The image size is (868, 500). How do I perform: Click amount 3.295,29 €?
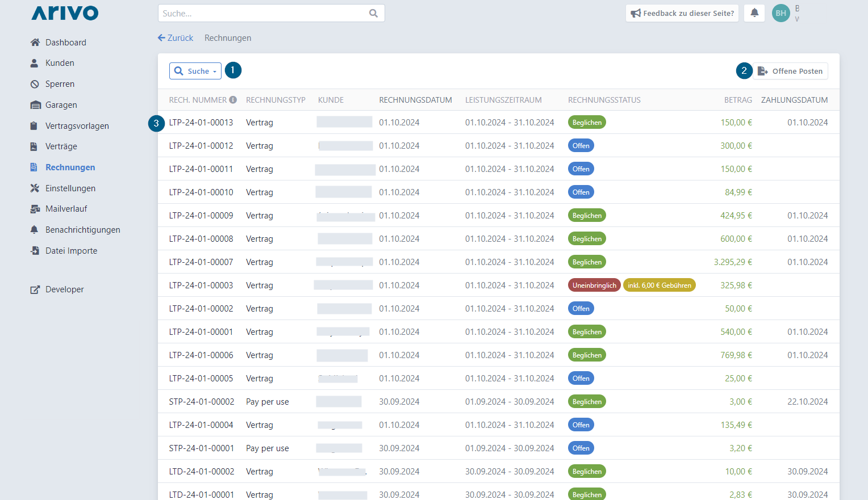733,262
